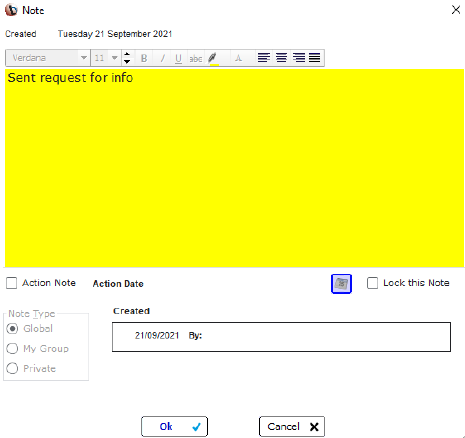465x438 pixels.
Task: Select the Private note type
Action: pos(12,369)
